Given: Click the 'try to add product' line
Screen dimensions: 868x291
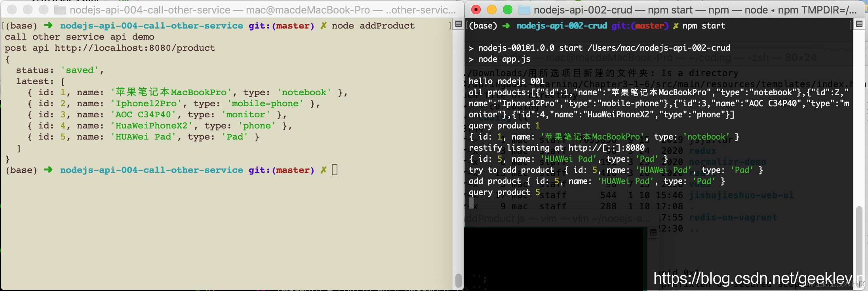Looking at the screenshot, I should coord(616,170).
